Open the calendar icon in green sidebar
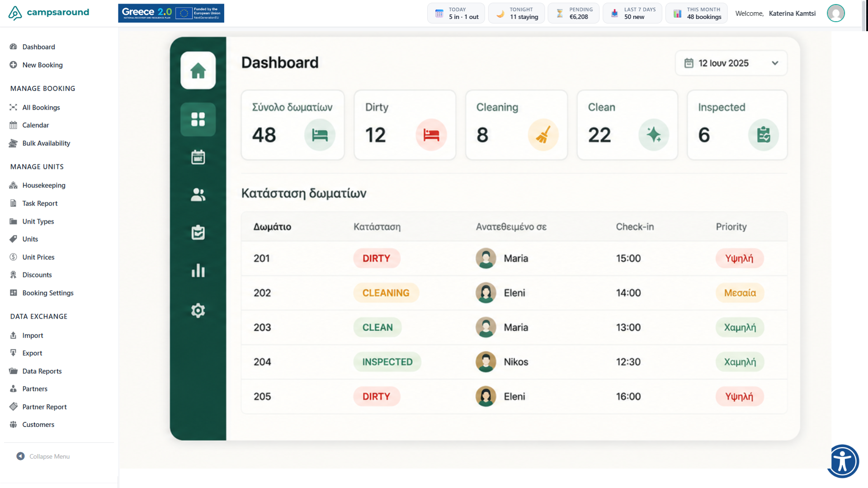Image resolution: width=868 pixels, height=488 pixels. pyautogui.click(x=198, y=157)
